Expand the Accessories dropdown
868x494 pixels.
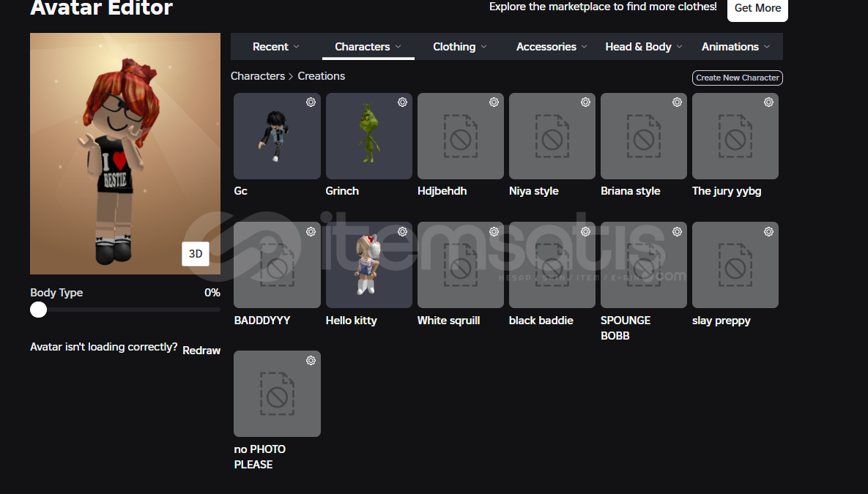(x=552, y=47)
